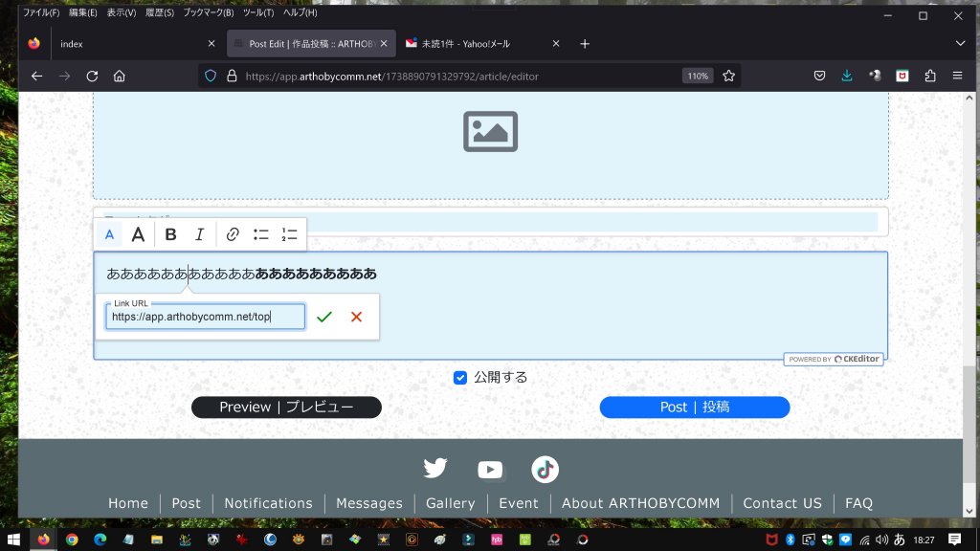Go to the browser home page
This screenshot has height=551, width=980.
(x=120, y=77)
